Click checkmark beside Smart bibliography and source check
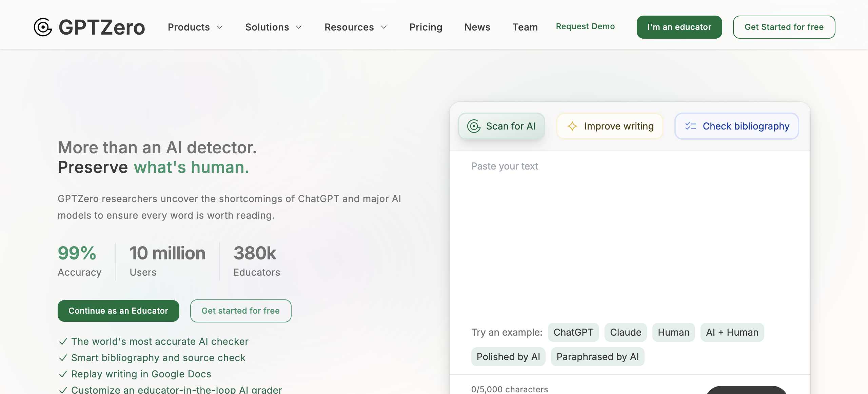 pos(63,358)
